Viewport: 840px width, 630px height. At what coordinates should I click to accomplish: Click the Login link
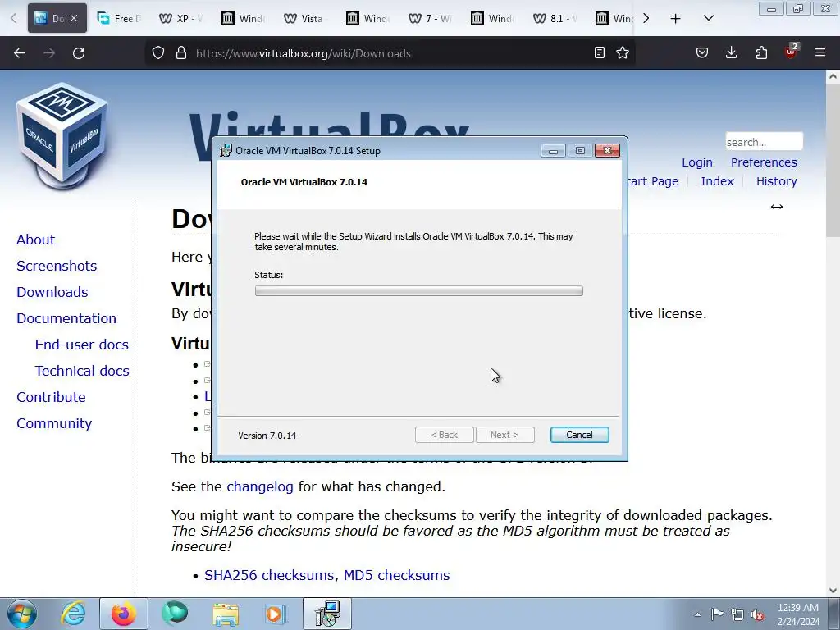[x=697, y=162]
